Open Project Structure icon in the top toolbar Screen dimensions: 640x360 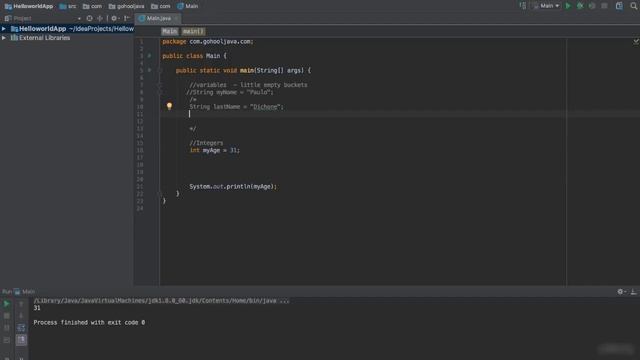coord(619,6)
